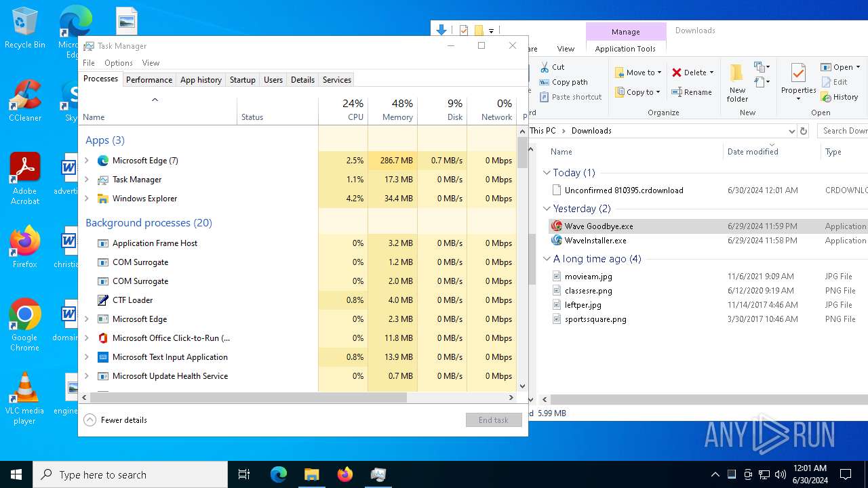Switch to the Users tab
Viewport: 868px width, 488px height.
click(273, 80)
